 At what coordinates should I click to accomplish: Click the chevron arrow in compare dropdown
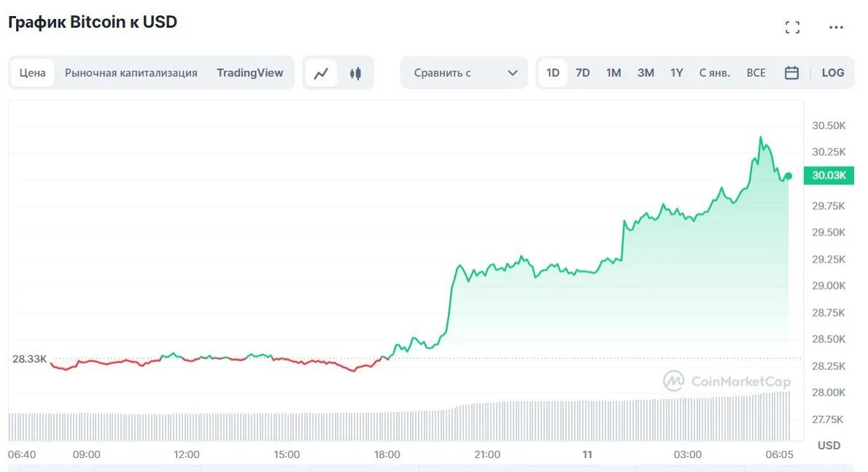(x=513, y=73)
